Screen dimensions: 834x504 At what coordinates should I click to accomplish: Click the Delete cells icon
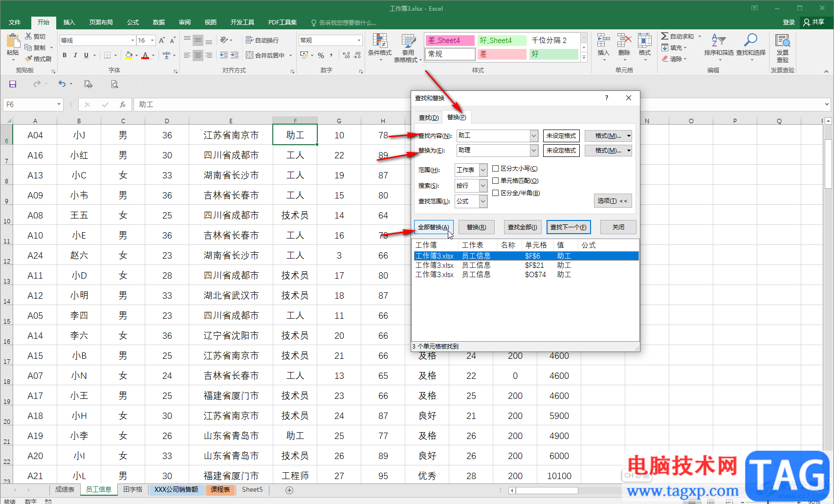pos(624,41)
